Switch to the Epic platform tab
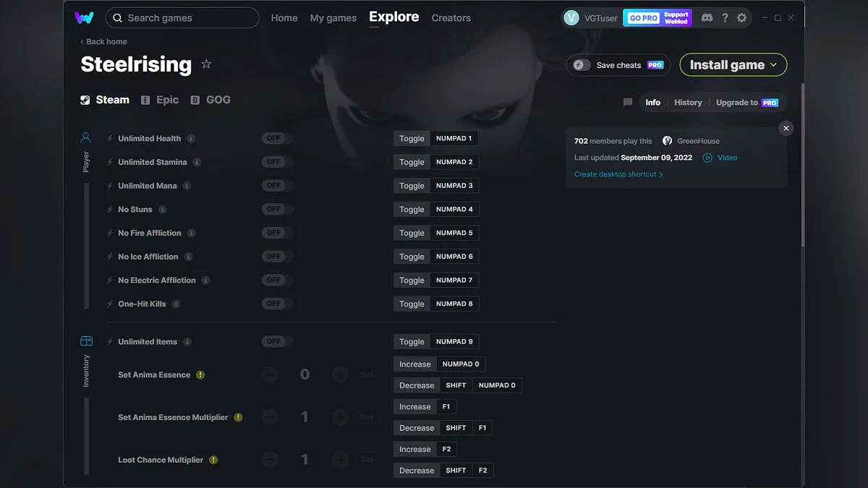Image resolution: width=868 pixels, height=488 pixels. (160, 99)
